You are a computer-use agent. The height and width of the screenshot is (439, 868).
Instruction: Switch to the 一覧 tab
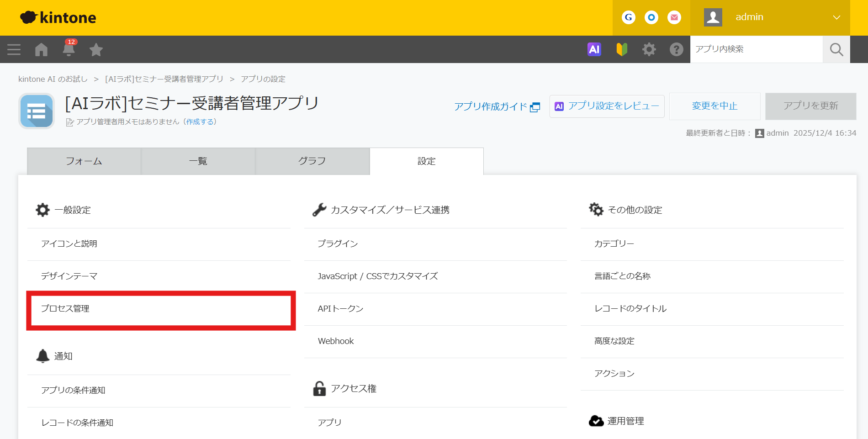pos(198,161)
